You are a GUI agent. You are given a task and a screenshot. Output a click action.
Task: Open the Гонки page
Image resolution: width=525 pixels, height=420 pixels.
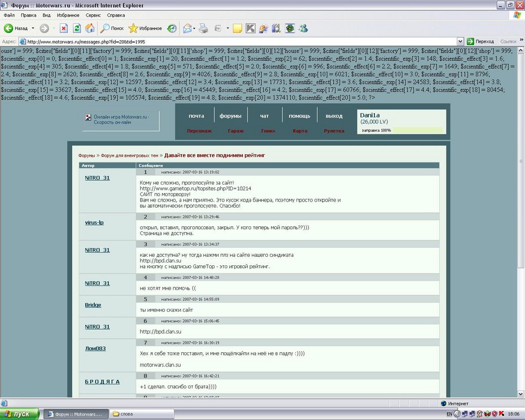[268, 131]
